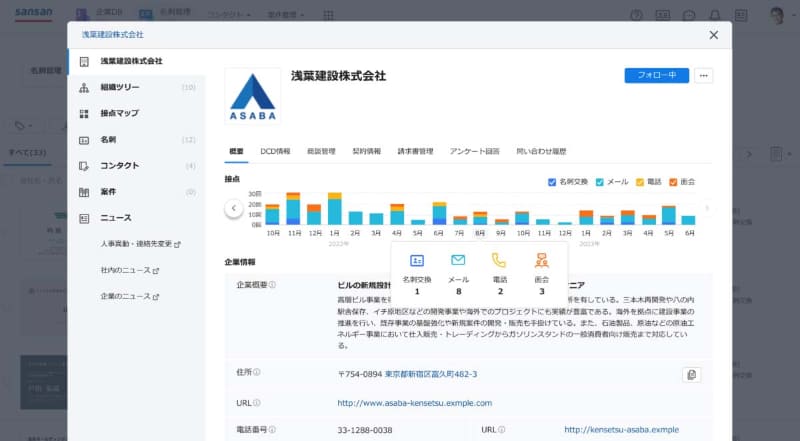The height and width of the screenshot is (441, 800).
Task: Switch to the DCD情報 tab
Action: (x=275, y=152)
